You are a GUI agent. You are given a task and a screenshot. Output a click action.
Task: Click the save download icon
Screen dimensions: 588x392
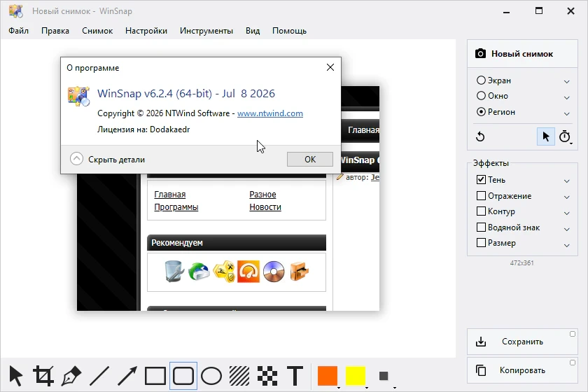tap(481, 342)
